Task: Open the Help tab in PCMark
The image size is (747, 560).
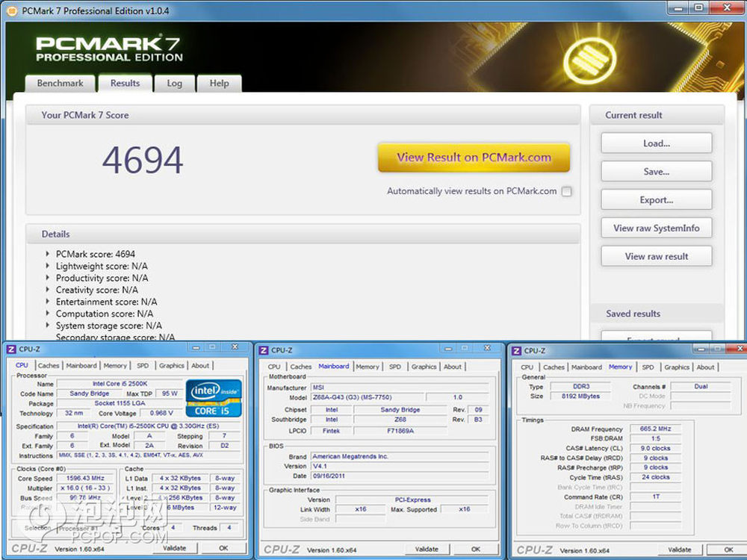Action: (x=219, y=84)
